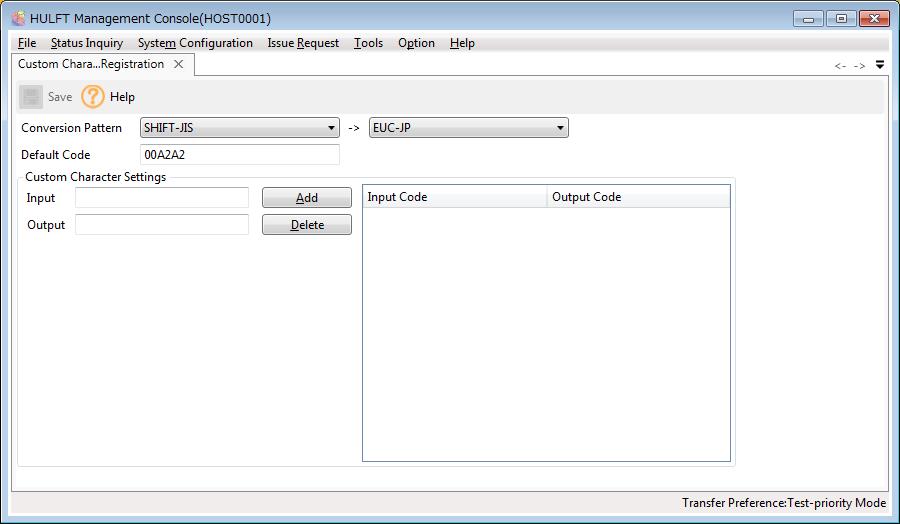Open the EUC-JP target code dropdown
Viewport: 900px width, 524px height.
[x=468, y=127]
